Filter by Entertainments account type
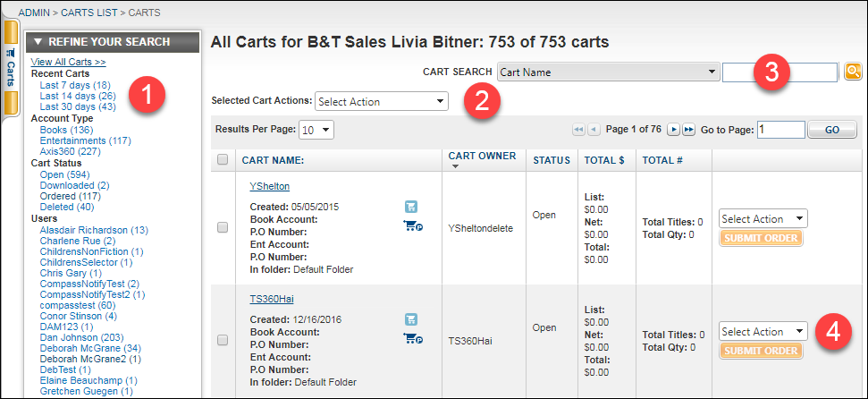 pyautogui.click(x=85, y=140)
